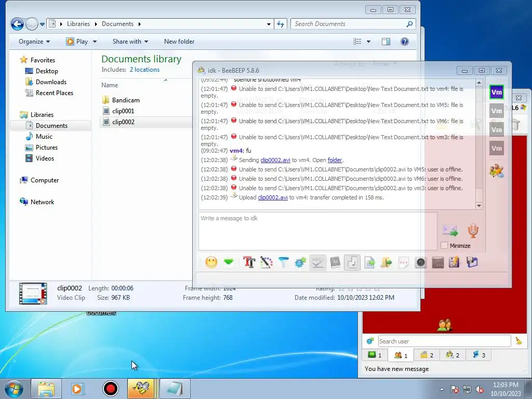
Task: Click the floppy disk with pencil icon
Action: coord(455,262)
